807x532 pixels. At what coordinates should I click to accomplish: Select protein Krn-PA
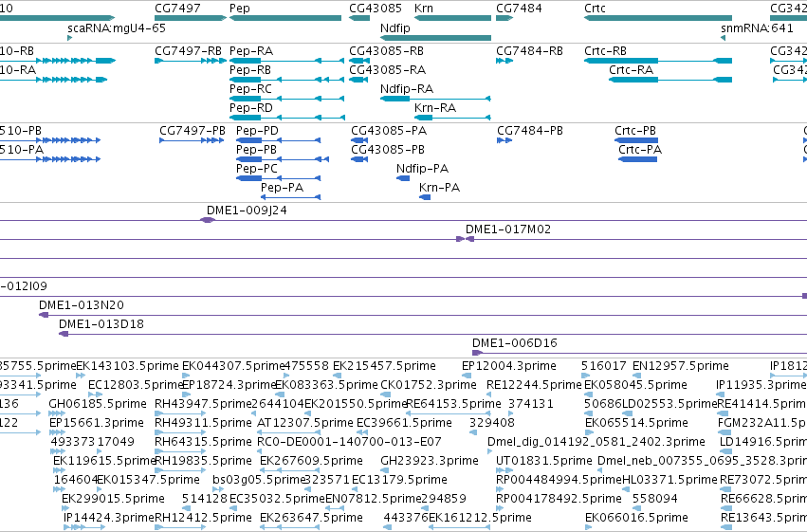pyautogui.click(x=425, y=197)
